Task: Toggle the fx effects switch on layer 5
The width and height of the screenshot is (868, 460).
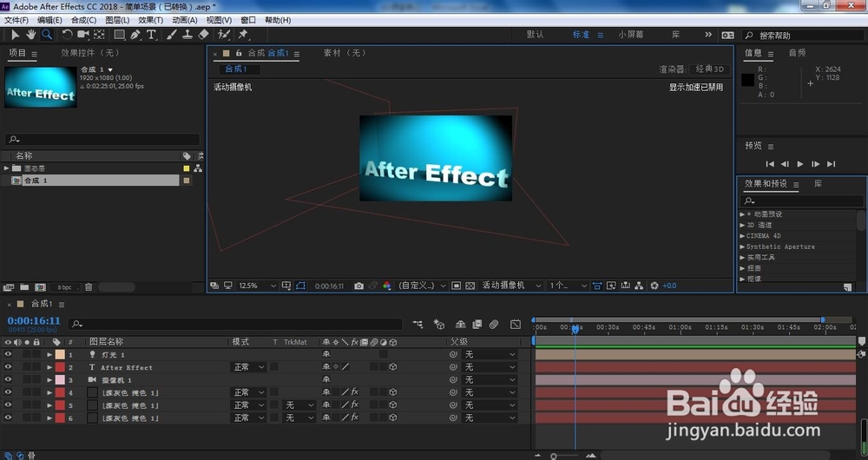Action: pyautogui.click(x=355, y=405)
